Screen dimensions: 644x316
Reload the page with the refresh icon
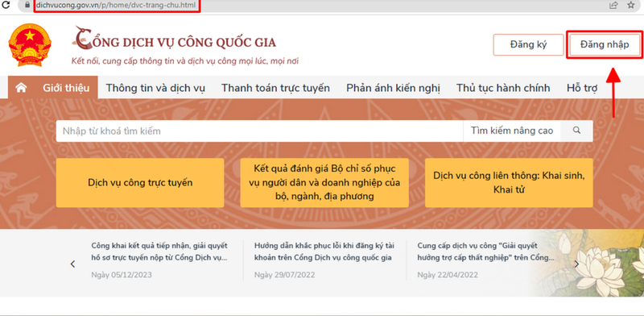6,5
